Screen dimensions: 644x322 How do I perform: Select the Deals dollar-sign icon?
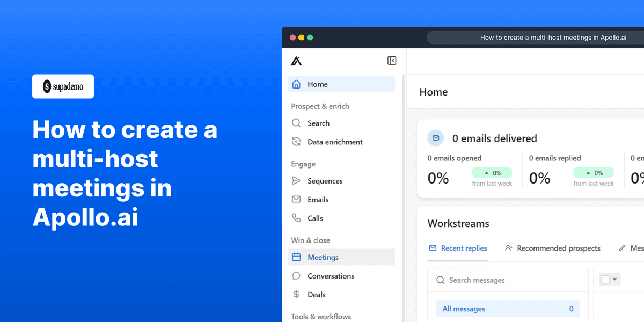click(296, 294)
